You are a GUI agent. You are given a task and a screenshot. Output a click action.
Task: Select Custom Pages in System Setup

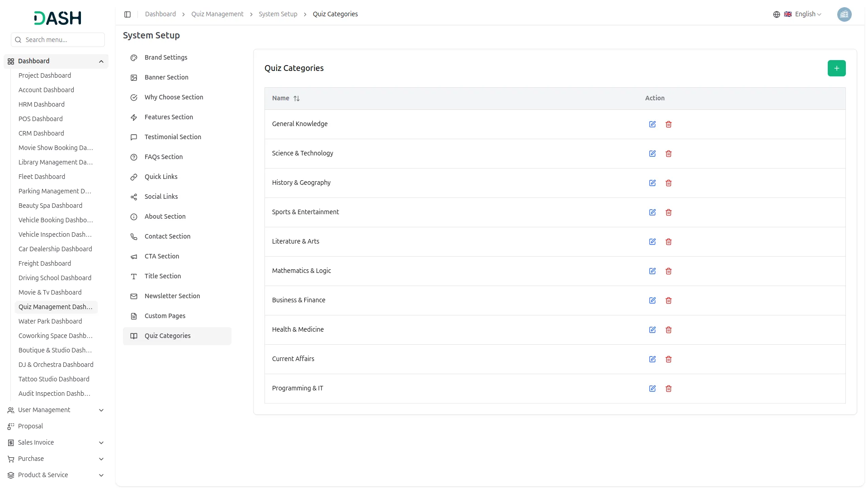point(165,316)
